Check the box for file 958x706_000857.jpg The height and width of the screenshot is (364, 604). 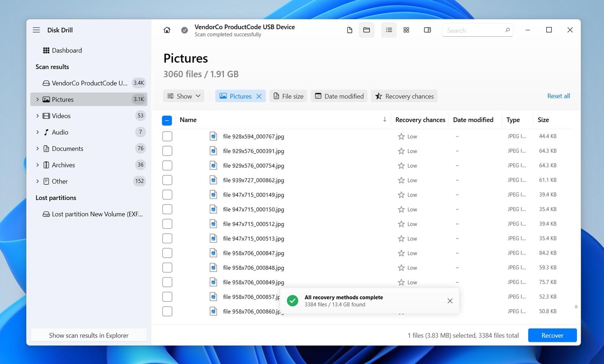[167, 297]
